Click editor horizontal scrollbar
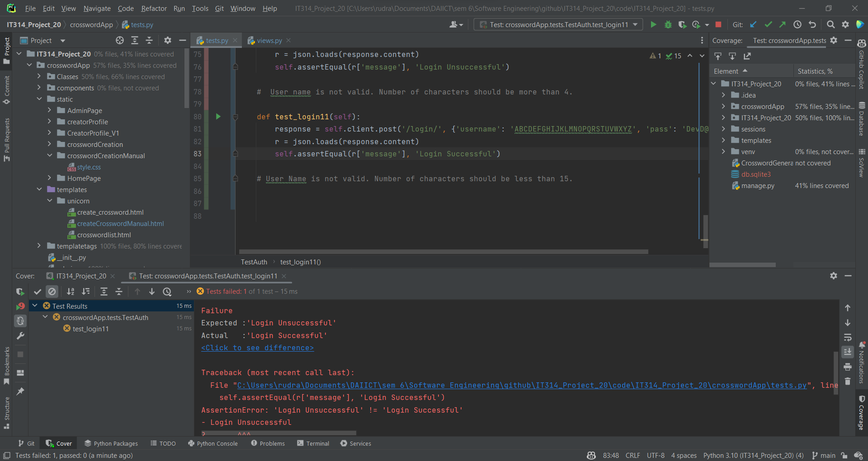 443,252
